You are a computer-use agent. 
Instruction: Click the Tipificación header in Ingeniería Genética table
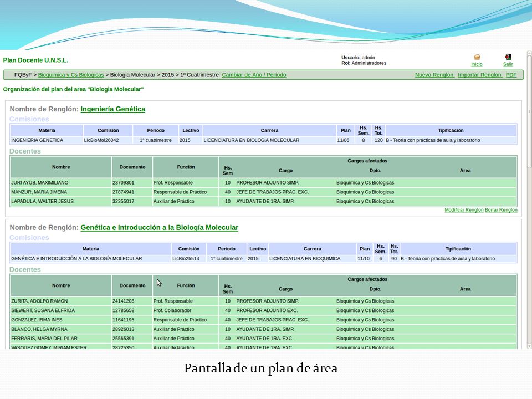[x=451, y=130]
